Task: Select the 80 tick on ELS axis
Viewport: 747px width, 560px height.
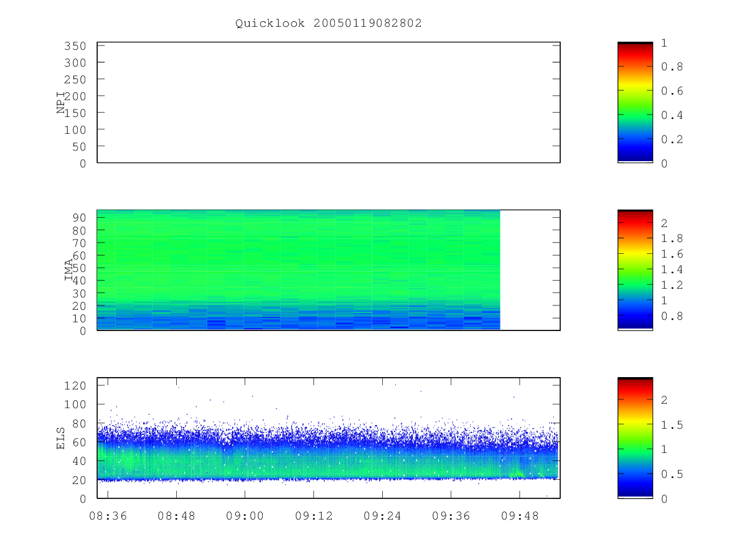Action: click(78, 423)
